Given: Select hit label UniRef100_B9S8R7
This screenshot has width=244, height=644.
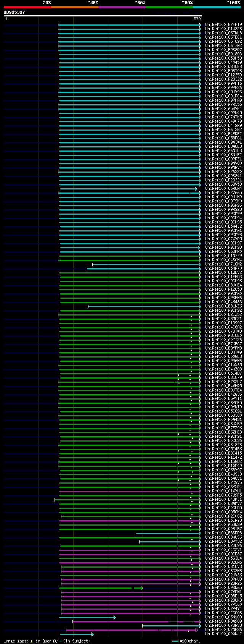Looking at the screenshot, I should click(223, 50).
